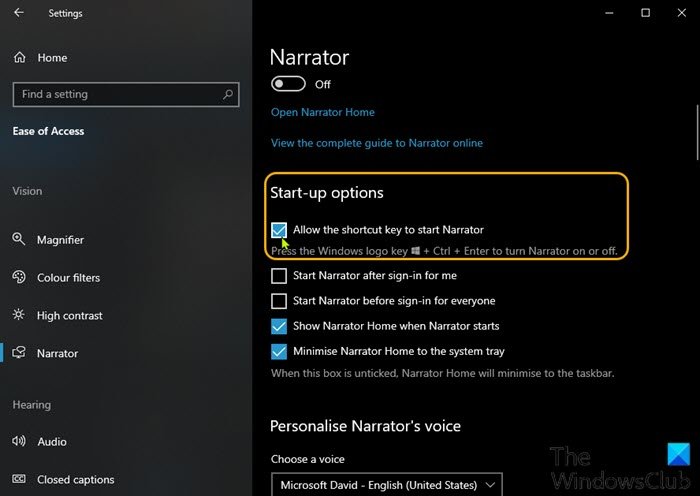The width and height of the screenshot is (700, 496).
Task: Uncheck Allow the shortcut key to start Narrator
Action: pyautogui.click(x=279, y=230)
